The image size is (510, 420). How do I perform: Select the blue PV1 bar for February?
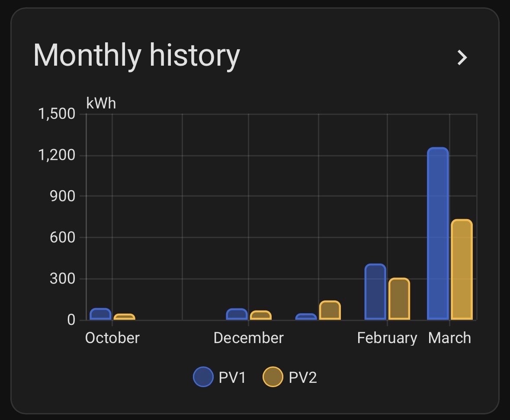[x=375, y=292]
